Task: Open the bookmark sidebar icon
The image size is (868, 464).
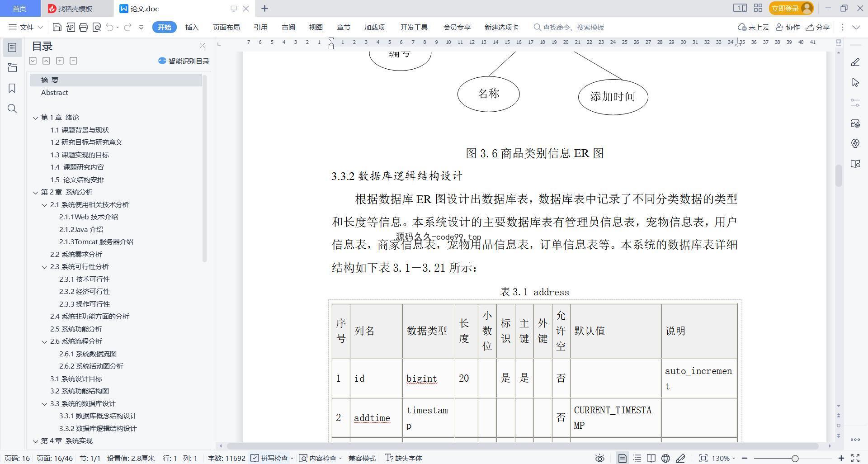Action: pos(12,88)
